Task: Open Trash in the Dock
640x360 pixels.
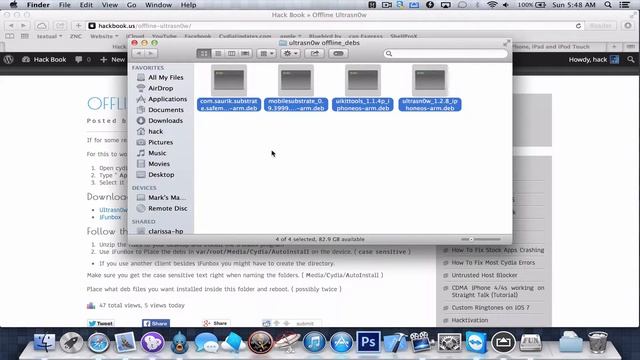Action: coord(598,342)
